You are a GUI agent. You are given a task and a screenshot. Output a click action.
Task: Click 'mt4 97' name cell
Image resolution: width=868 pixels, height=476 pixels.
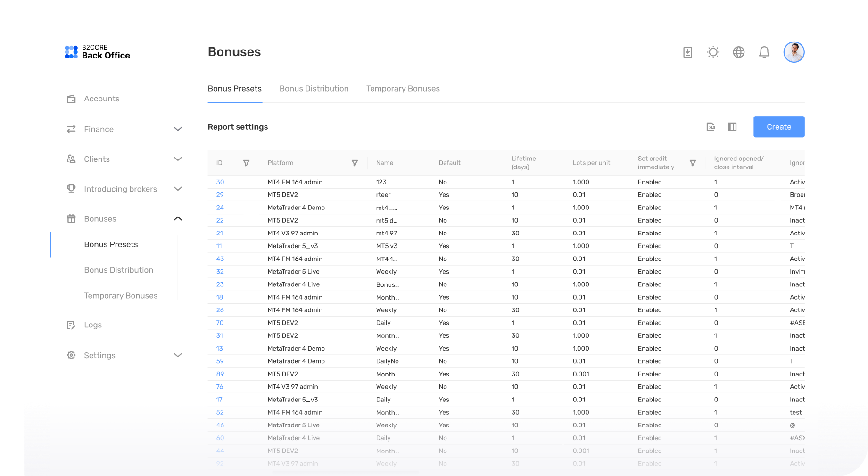(387, 233)
